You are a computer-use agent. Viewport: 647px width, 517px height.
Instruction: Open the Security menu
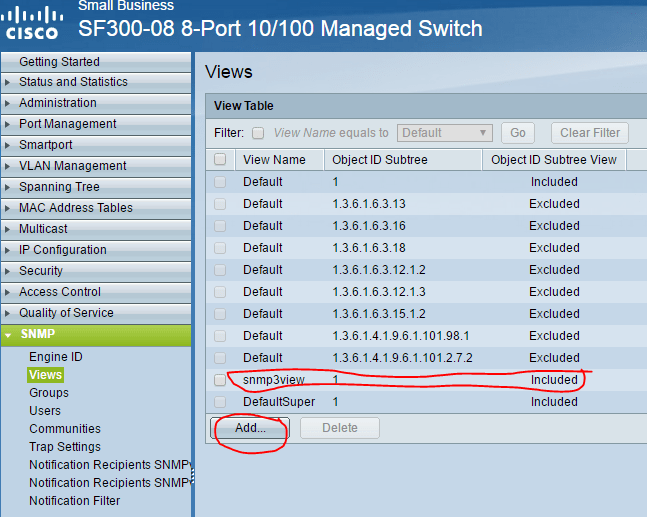click(x=41, y=271)
